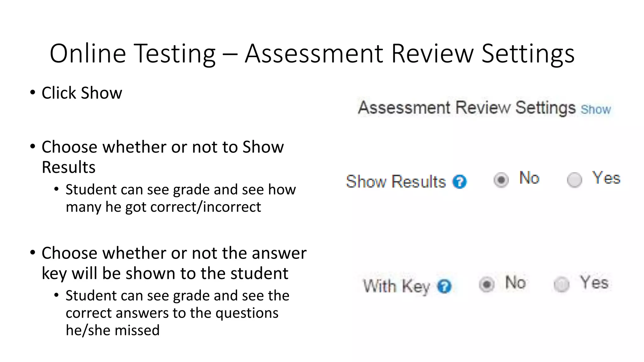Click the sub-bullet about correct answers he/she missed
The image size is (644, 362).
click(177, 313)
